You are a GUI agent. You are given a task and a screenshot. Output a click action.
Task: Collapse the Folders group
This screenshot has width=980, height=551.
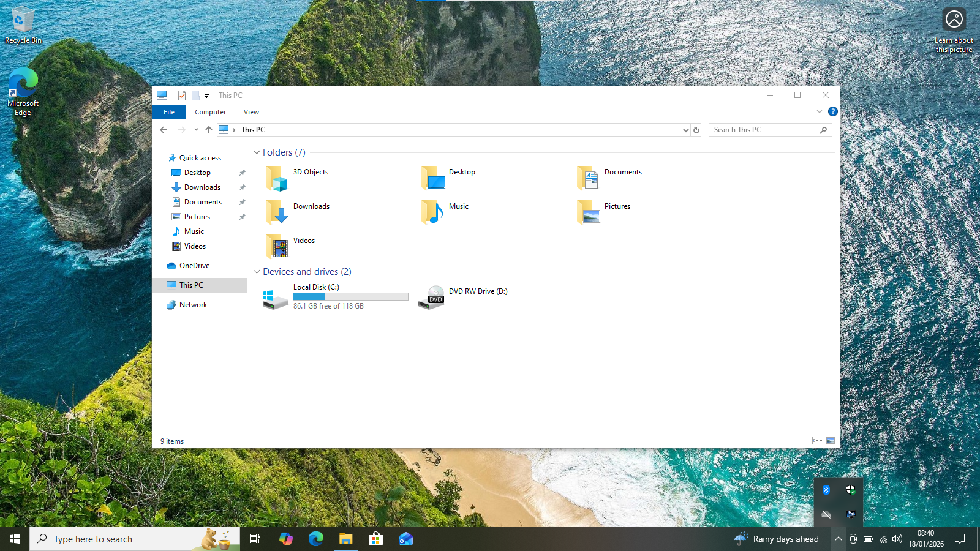[257, 152]
